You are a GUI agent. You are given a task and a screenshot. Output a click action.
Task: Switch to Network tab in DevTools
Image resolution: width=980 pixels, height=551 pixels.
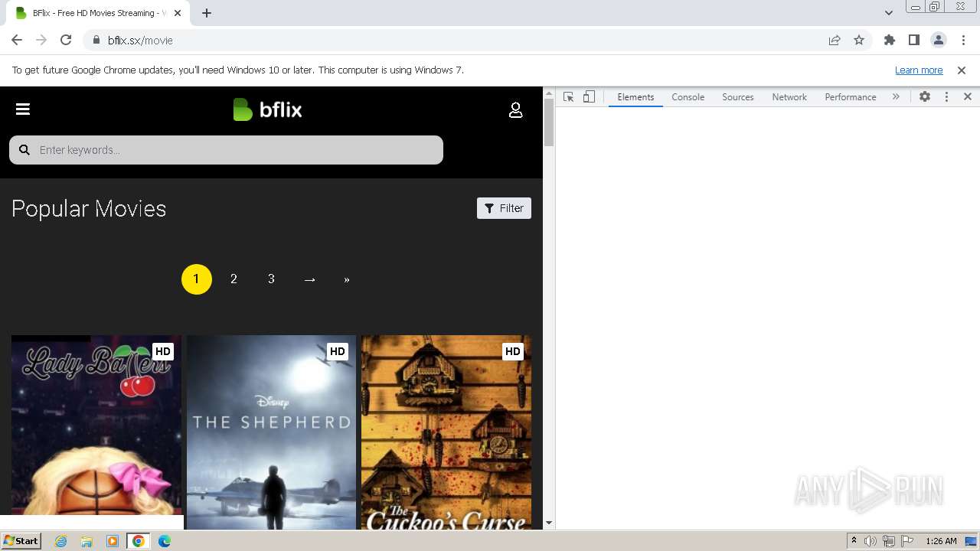[x=789, y=97]
